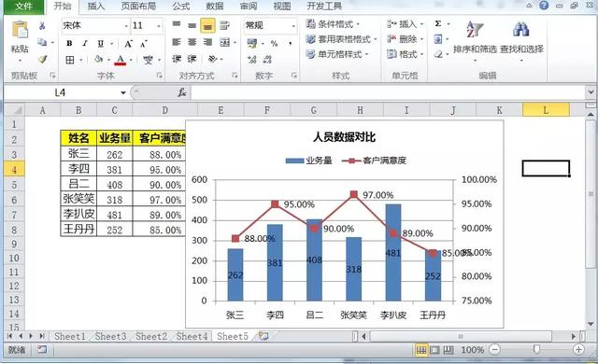Click the fill color bucket icon

click(98, 60)
